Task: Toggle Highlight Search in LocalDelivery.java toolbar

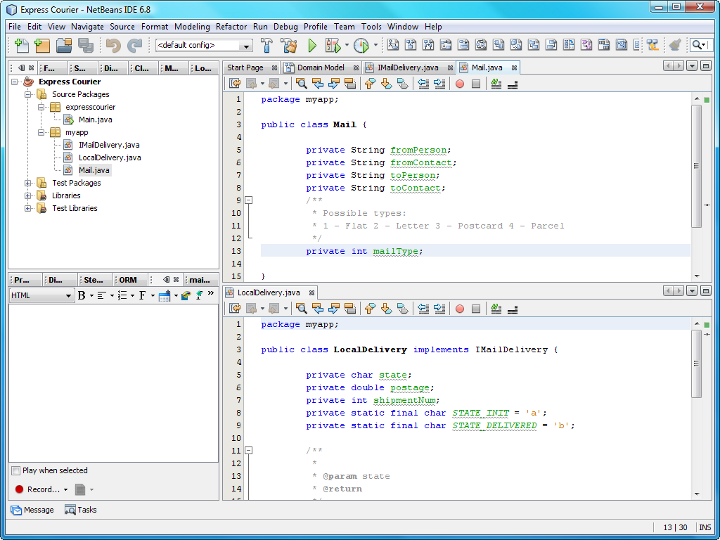Action: (x=350, y=309)
